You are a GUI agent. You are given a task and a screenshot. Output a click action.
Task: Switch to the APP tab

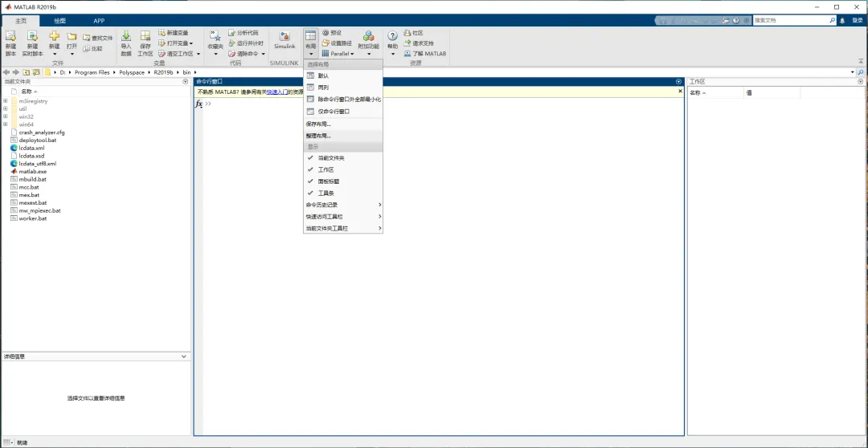coord(99,20)
